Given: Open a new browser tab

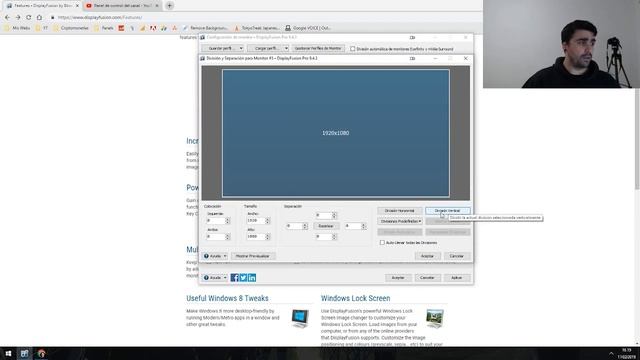Looking at the screenshot, I should (x=169, y=6).
